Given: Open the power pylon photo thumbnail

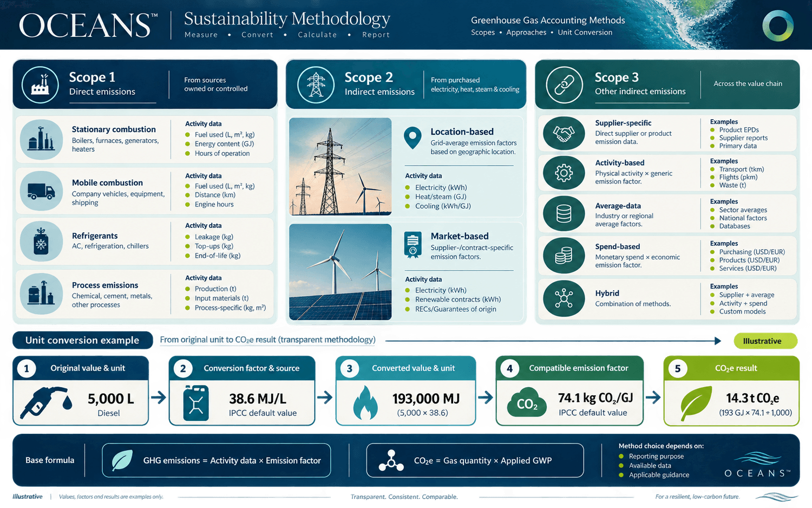Looking at the screenshot, I should (340, 167).
